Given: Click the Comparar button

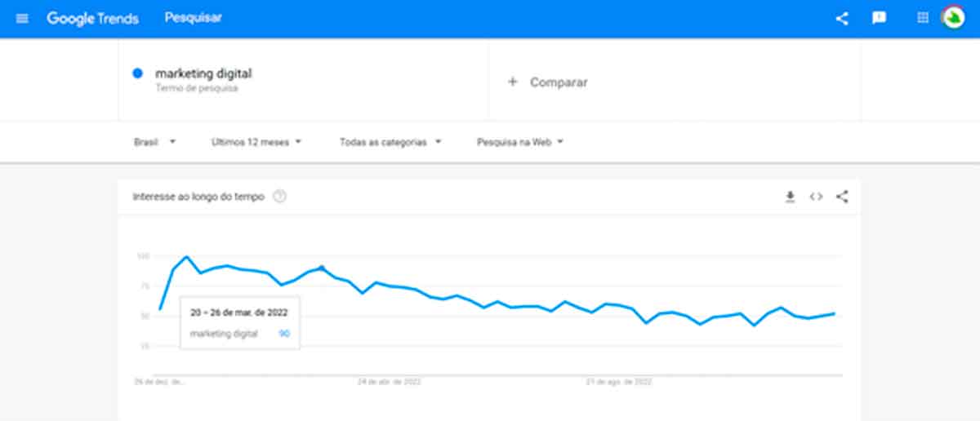Looking at the screenshot, I should point(547,82).
